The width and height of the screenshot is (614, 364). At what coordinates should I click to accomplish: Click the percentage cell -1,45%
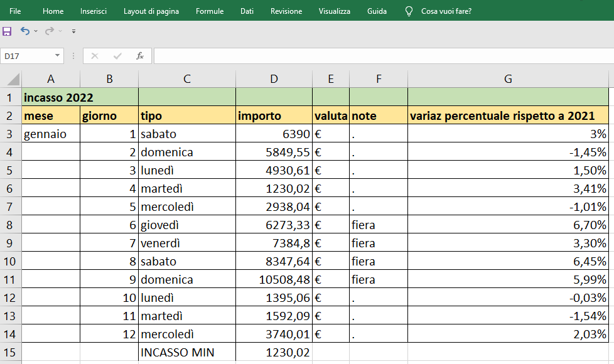pos(509,152)
